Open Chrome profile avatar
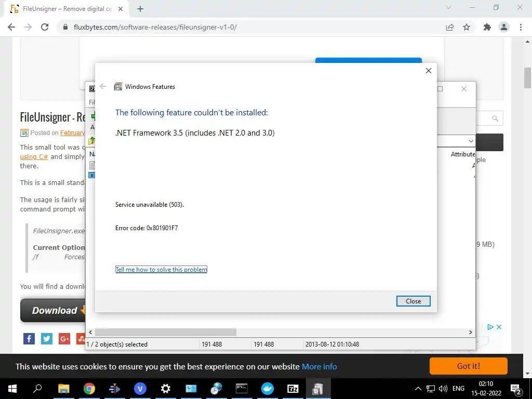532x399 pixels. (504, 27)
